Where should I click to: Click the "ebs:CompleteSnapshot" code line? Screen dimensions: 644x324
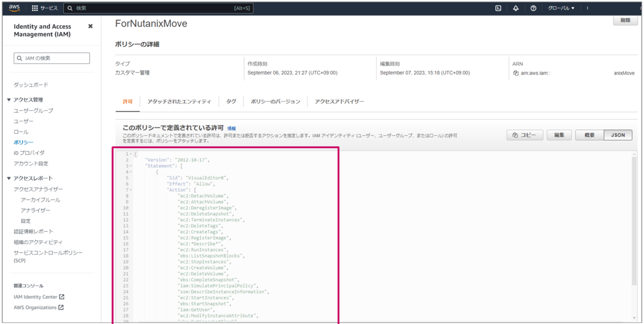click(x=209, y=280)
